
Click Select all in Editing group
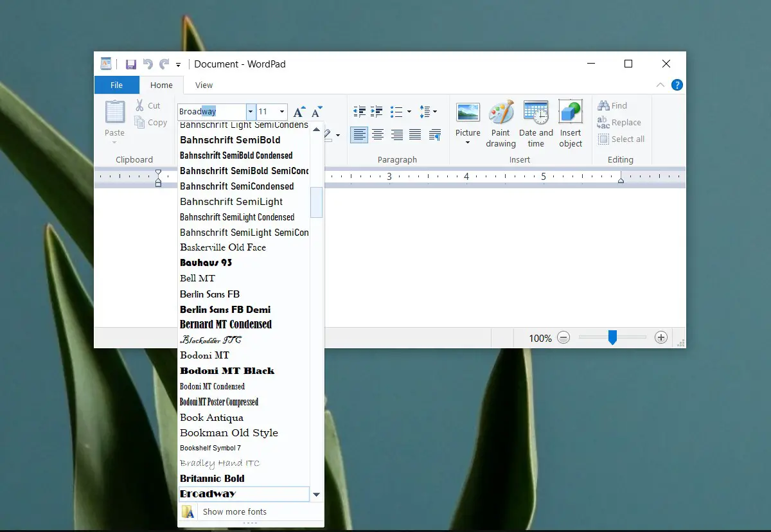(621, 139)
